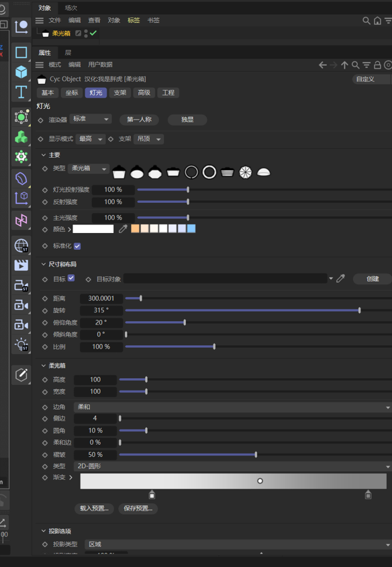Screen dimensions: 392x567
Task: Click the home icon in Objects panel
Action: [x=377, y=21]
